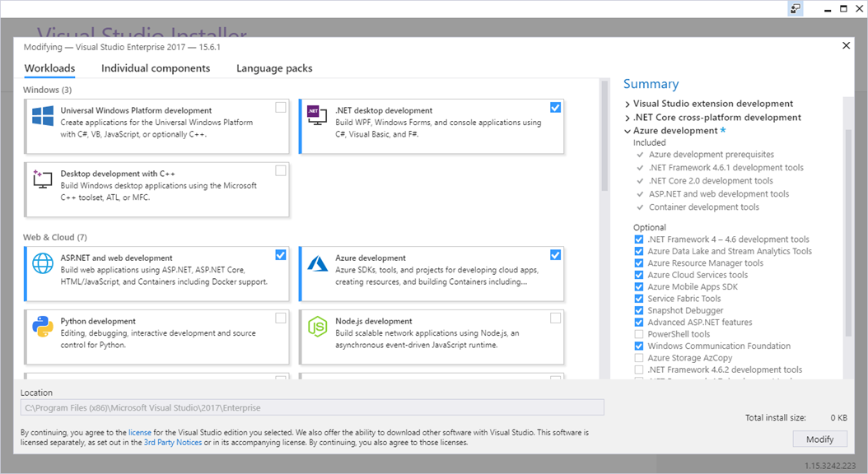The height and width of the screenshot is (474, 868).
Task: Click the Web & Cloud (7) section heading
Action: (x=55, y=237)
